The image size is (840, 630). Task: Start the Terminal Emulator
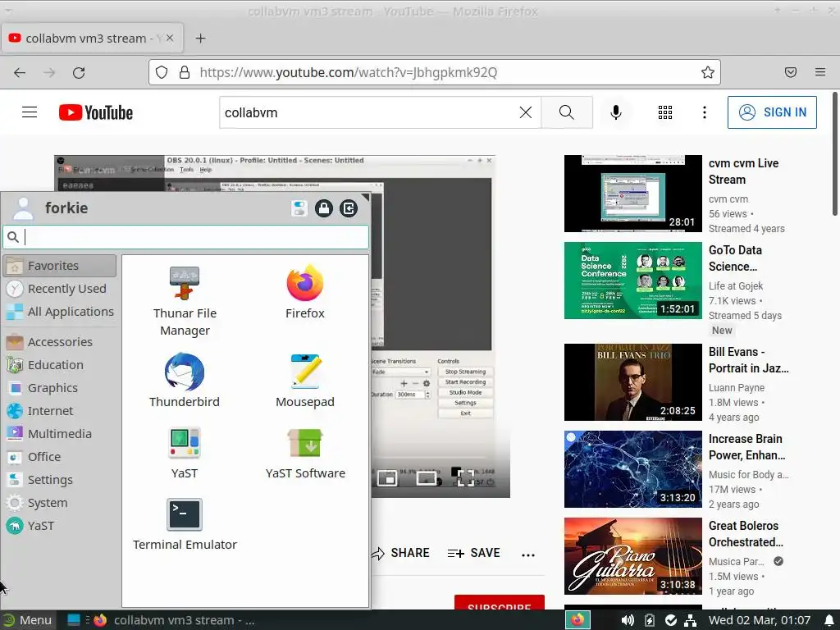click(x=185, y=524)
